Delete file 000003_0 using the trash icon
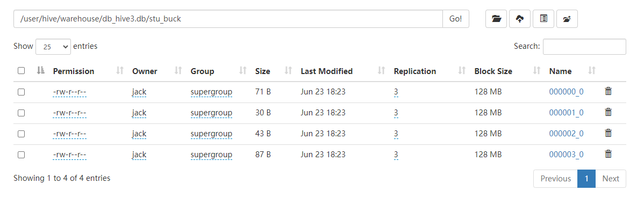Screen dimensions: 644x198 609,155
